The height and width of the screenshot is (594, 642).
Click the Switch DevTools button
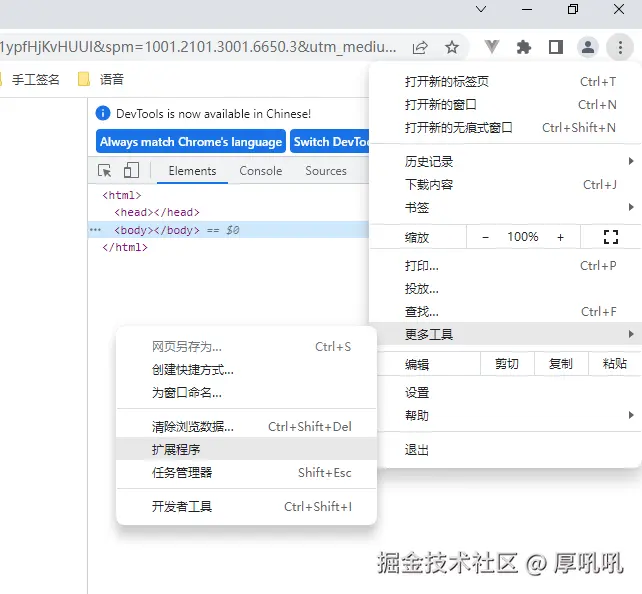[x=330, y=141]
